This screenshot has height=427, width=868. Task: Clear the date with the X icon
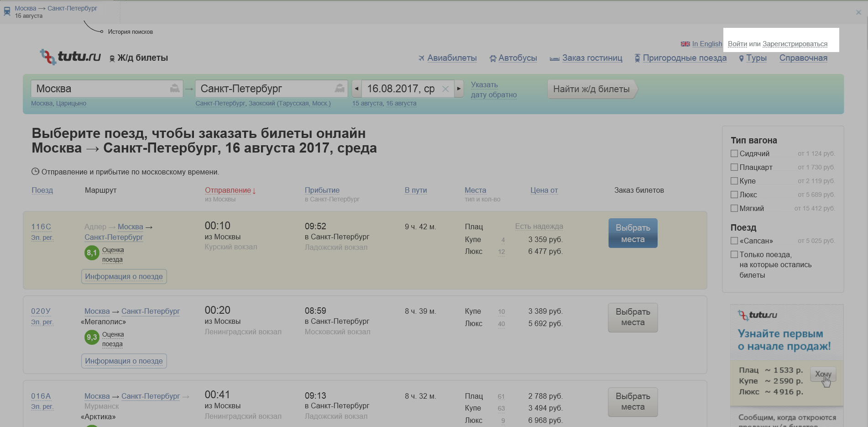click(x=445, y=89)
